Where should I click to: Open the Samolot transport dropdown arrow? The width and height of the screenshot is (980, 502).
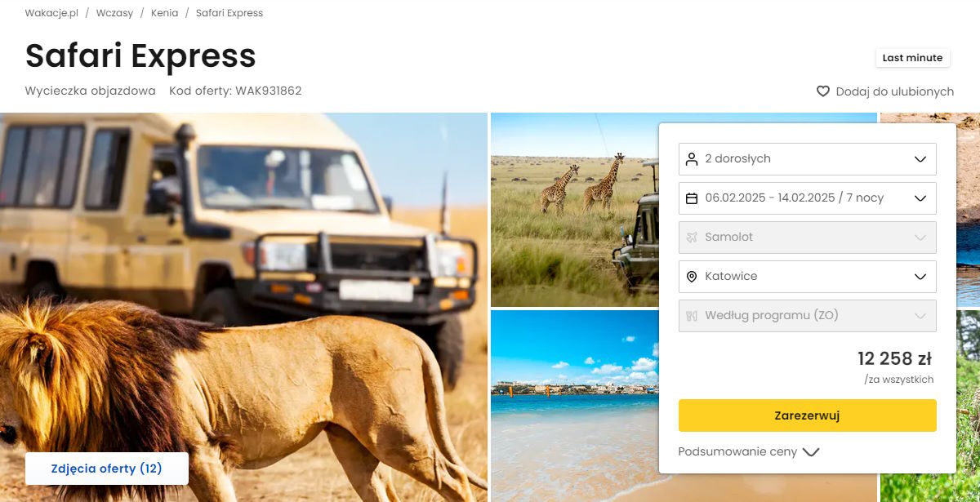tap(920, 238)
